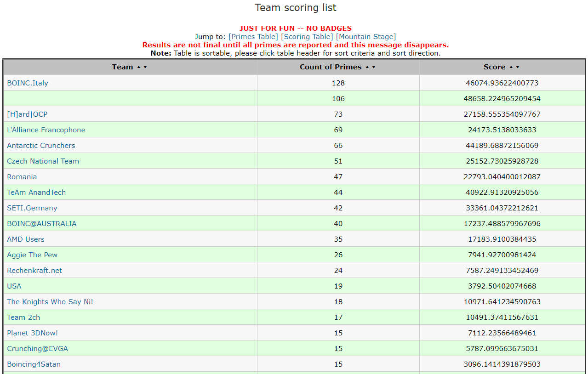
Task: Click the Team column header text
Action: click(122, 67)
